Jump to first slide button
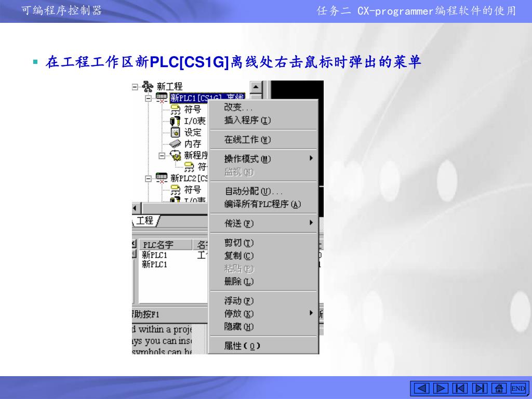The image size is (532, 399). [460, 388]
